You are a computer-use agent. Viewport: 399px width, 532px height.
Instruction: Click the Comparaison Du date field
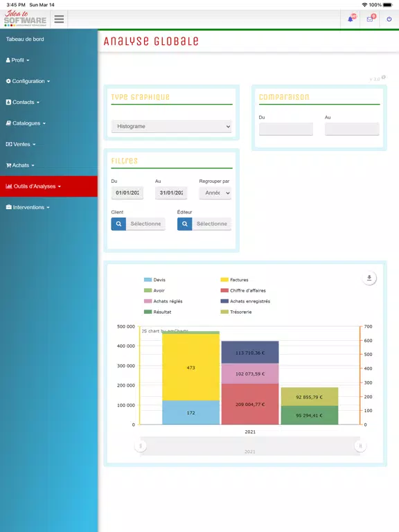[x=286, y=130]
